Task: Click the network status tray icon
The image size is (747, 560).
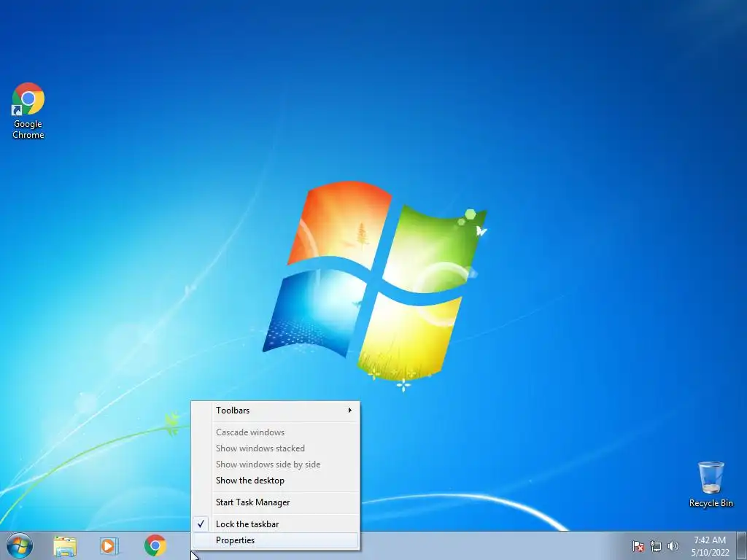Action: click(656, 546)
